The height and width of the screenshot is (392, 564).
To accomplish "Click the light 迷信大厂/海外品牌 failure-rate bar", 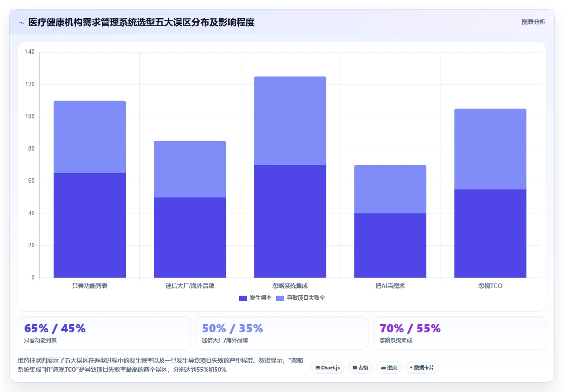I will (x=190, y=169).
